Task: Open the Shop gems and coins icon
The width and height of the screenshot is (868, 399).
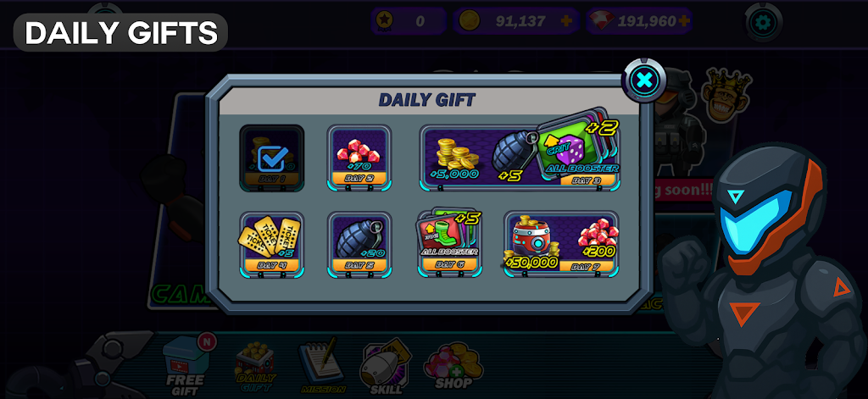Action: [x=453, y=365]
